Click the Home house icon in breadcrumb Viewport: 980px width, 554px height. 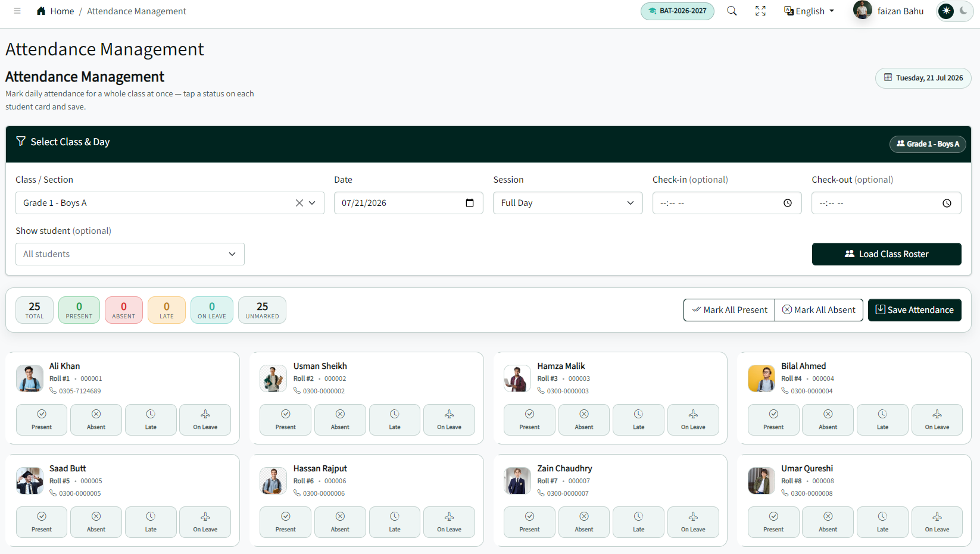41,11
